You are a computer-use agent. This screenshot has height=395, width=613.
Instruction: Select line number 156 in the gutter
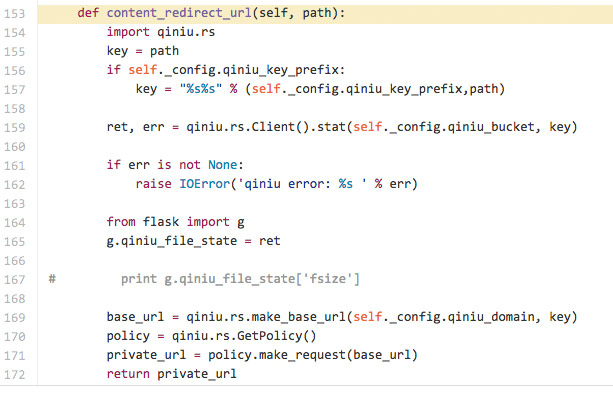[14, 71]
